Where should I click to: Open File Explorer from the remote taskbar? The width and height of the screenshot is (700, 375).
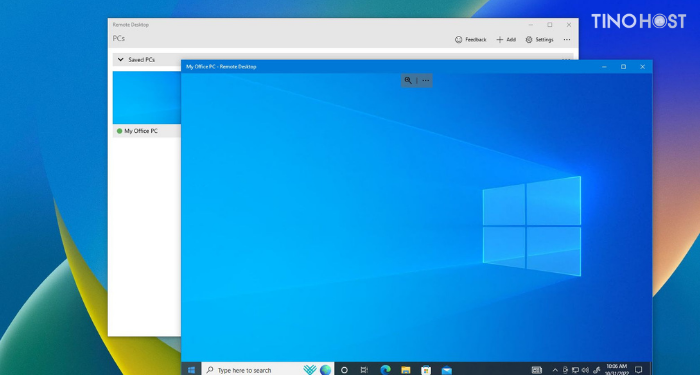(405, 370)
